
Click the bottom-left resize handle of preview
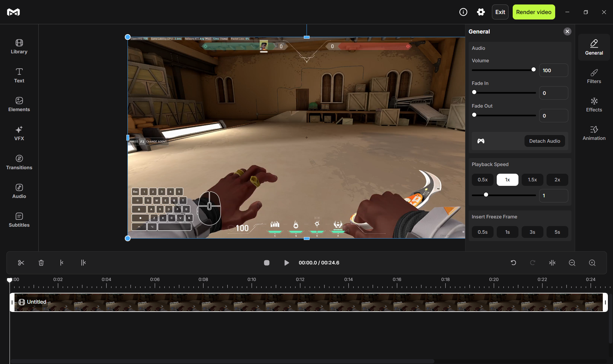(x=127, y=238)
